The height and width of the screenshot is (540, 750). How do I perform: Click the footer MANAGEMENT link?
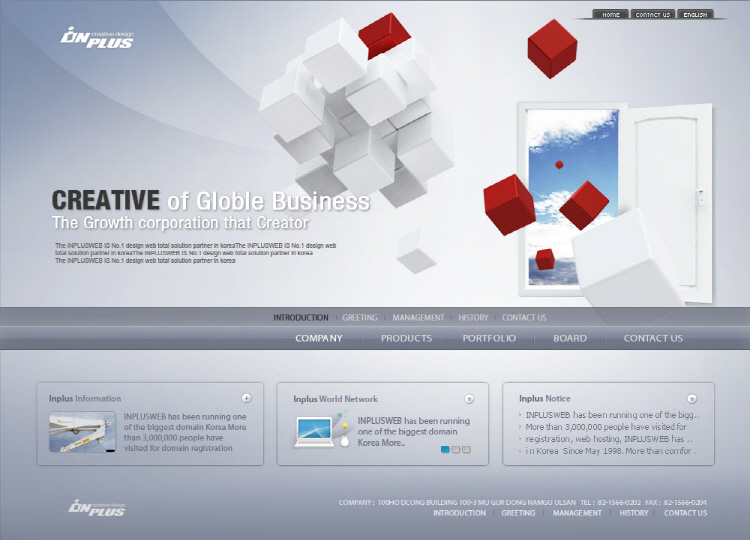tap(577, 513)
